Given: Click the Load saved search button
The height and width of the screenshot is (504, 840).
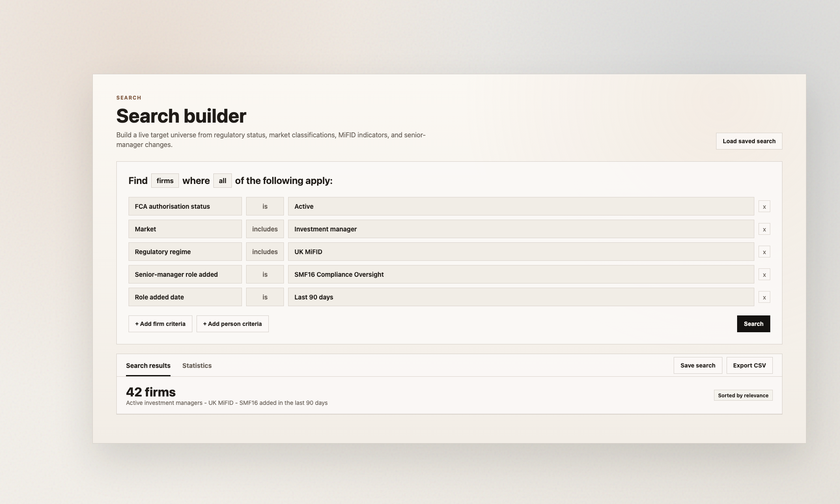Looking at the screenshot, I should (749, 141).
